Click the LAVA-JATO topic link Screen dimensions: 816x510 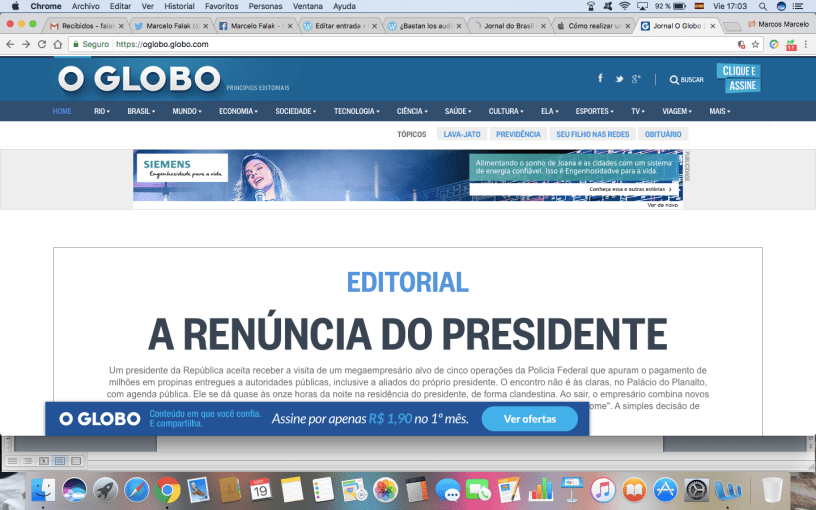point(462,134)
